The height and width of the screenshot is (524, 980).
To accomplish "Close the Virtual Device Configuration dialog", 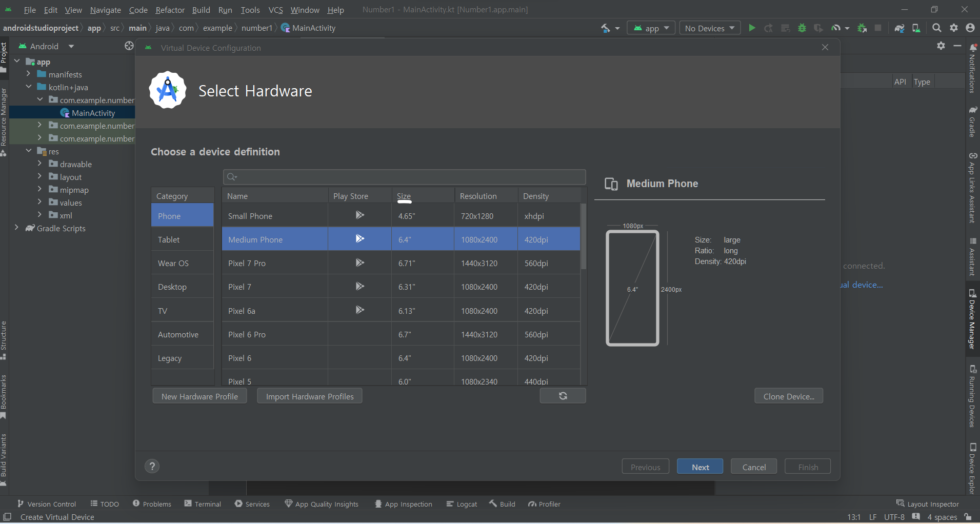I will coord(825,47).
